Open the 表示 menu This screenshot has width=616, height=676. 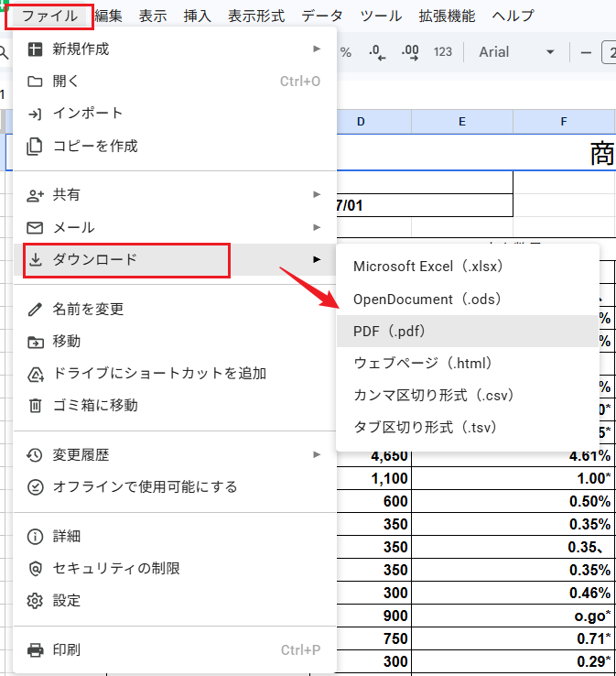(x=153, y=16)
